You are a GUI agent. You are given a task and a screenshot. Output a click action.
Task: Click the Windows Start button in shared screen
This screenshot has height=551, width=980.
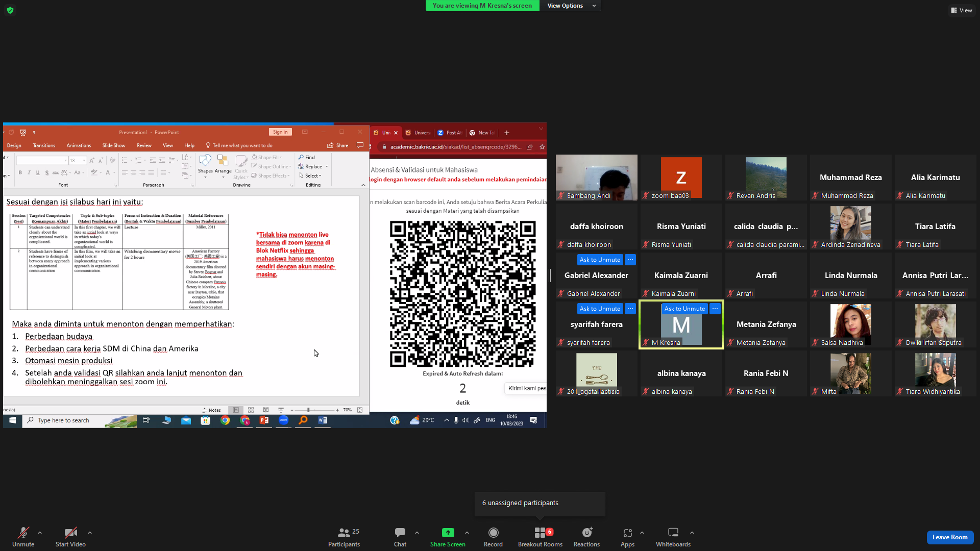[x=12, y=420]
